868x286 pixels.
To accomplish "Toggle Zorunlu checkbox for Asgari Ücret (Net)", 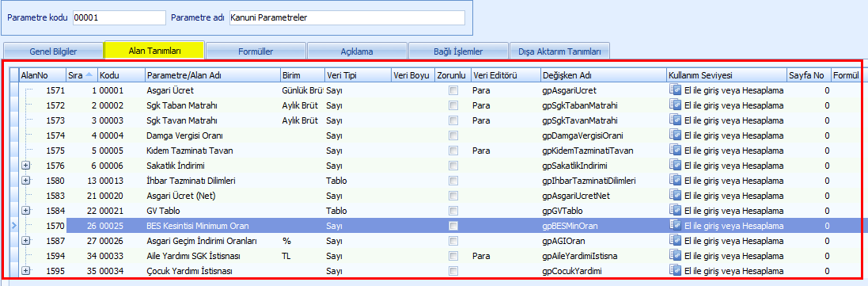I will click(453, 195).
